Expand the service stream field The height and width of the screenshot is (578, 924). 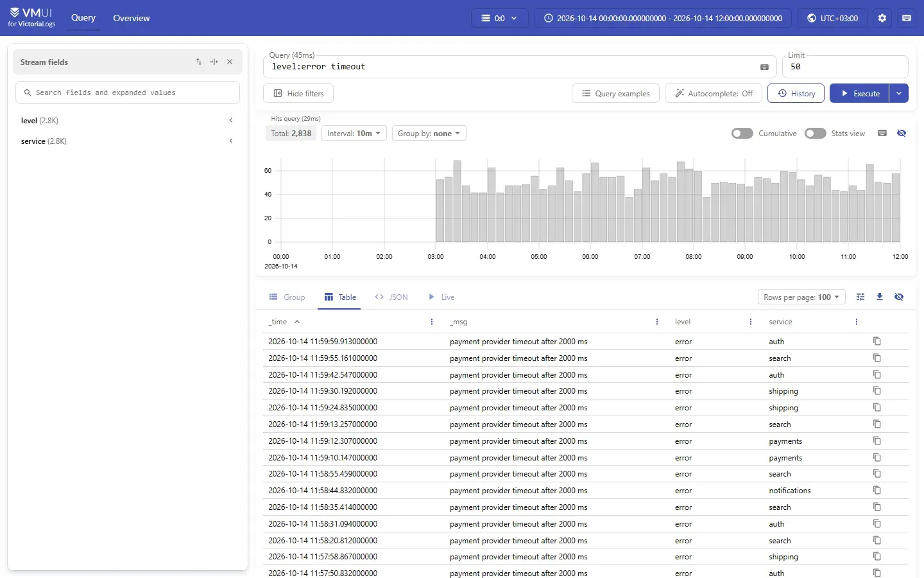(128, 141)
